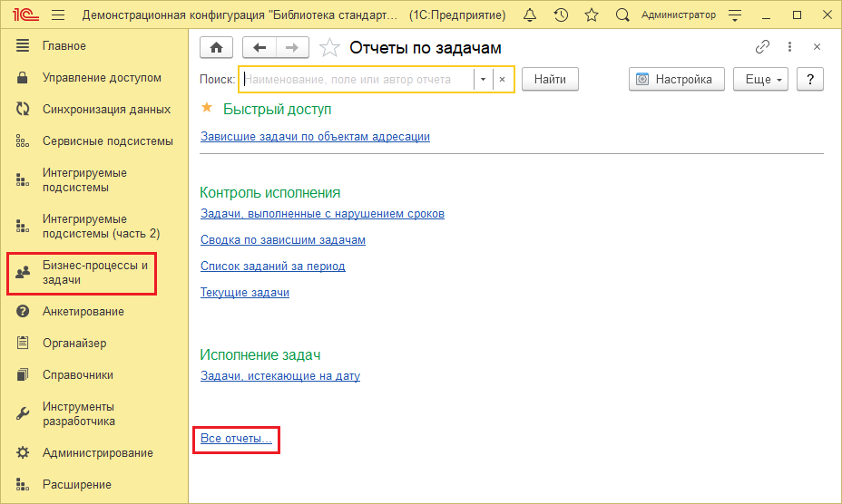842x504 pixels.
Task: Click the Администратор user name
Action: (678, 15)
